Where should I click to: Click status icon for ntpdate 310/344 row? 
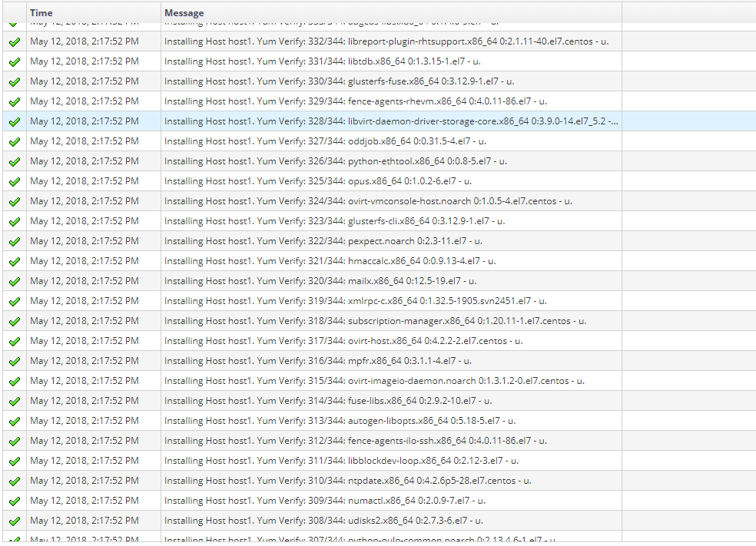[14, 481]
